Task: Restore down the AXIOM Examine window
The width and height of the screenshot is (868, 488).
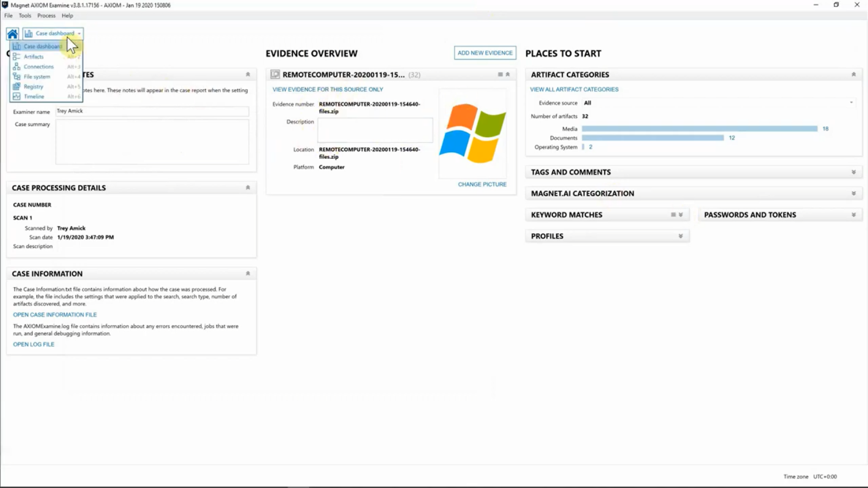Action: click(836, 5)
